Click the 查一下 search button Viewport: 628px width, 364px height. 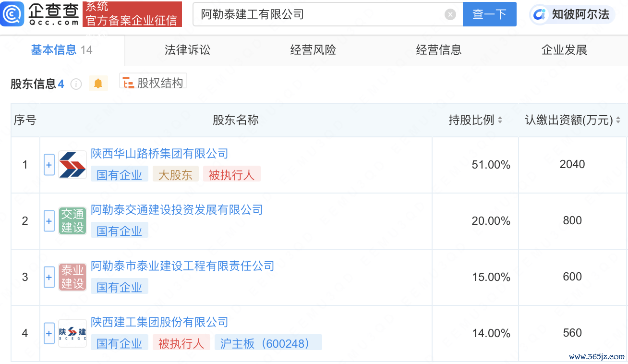point(489,14)
